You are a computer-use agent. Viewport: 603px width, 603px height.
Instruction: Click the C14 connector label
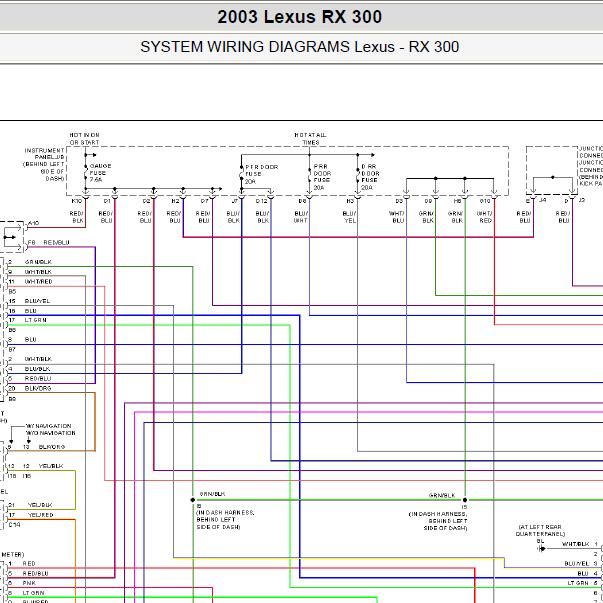14,525
